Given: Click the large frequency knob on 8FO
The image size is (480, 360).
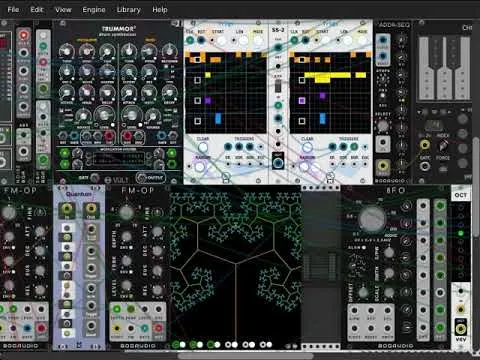Looking at the screenshot, I should click(x=372, y=219).
